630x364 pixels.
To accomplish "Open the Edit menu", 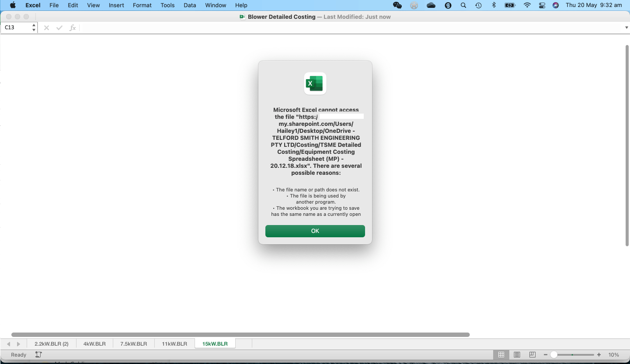I will 73,5.
